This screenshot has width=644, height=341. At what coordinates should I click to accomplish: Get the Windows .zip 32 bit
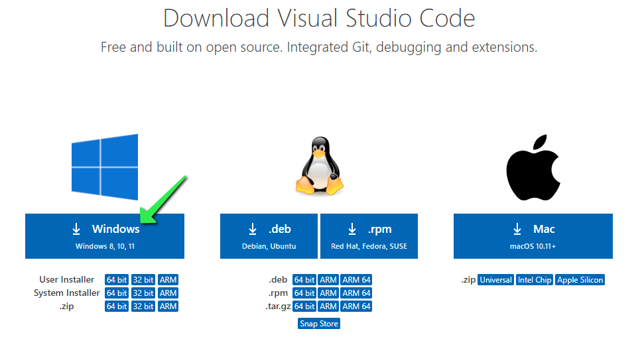tap(143, 306)
